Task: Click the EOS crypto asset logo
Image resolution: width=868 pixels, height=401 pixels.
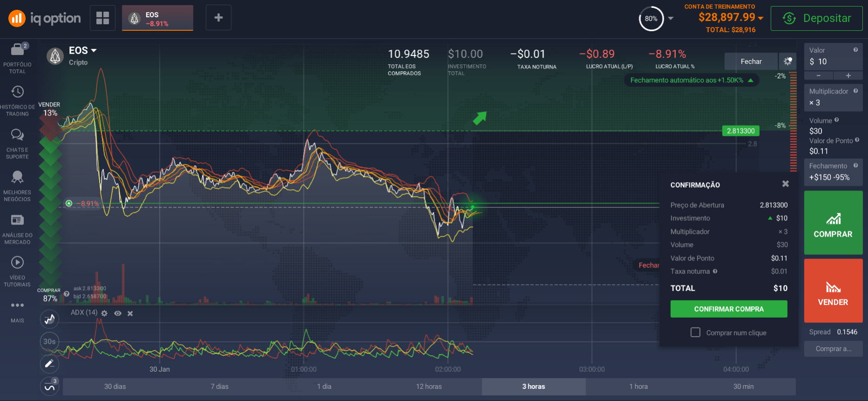Action: tap(55, 56)
